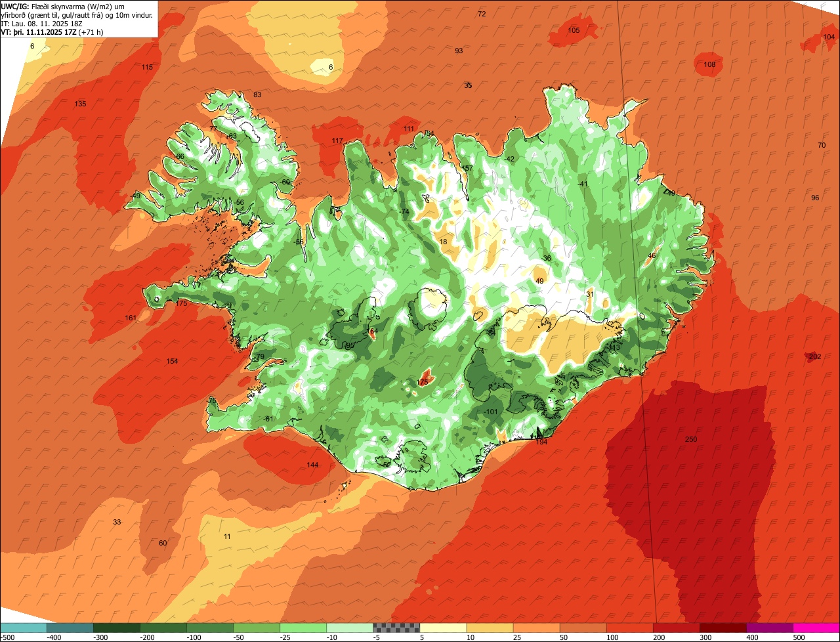Pick the darkest green swatch between -300 and -200

coord(116,628)
